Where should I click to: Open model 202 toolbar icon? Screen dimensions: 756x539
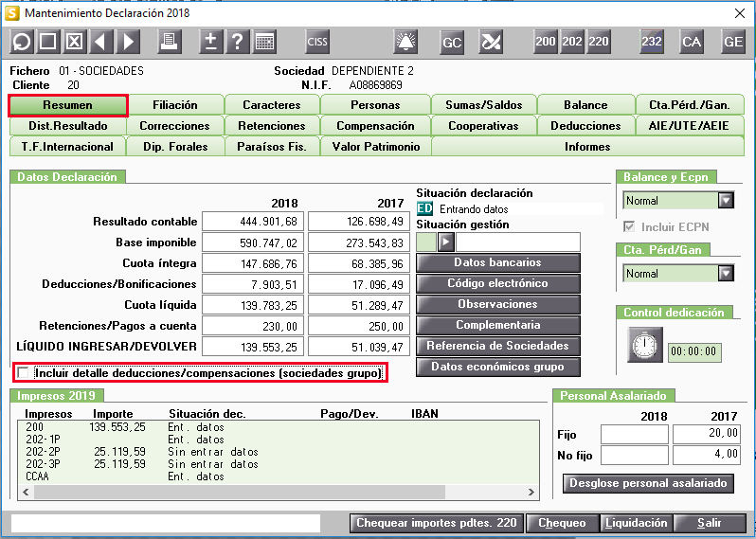tap(572, 42)
